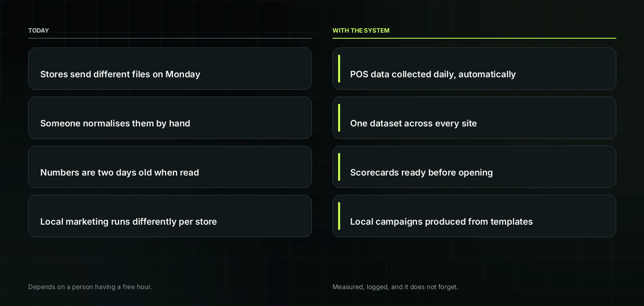The image size is (644, 306).
Task: Select the TODAY column heading
Action: point(39,31)
